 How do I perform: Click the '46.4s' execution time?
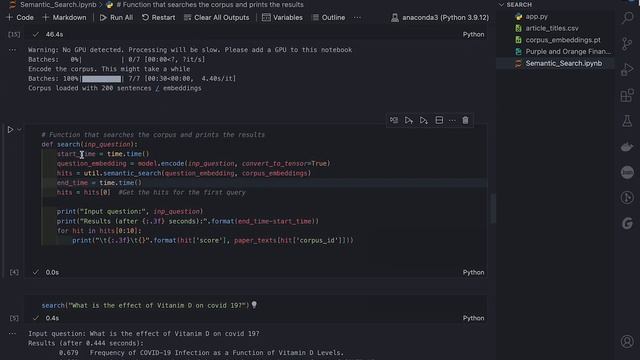pyautogui.click(x=54, y=34)
